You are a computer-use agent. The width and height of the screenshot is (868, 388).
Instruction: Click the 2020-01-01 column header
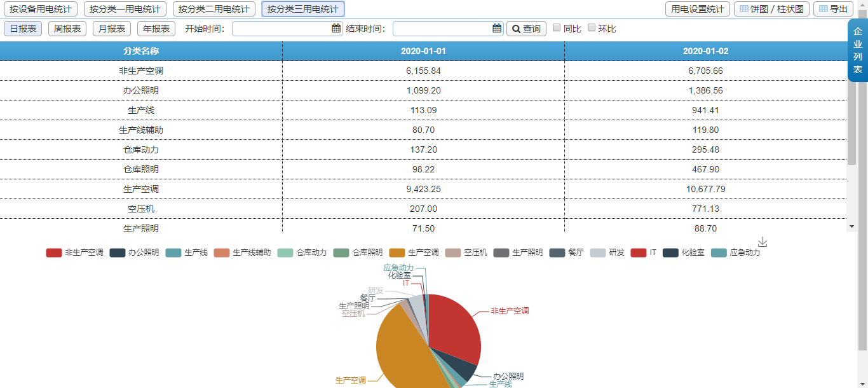[x=423, y=51]
